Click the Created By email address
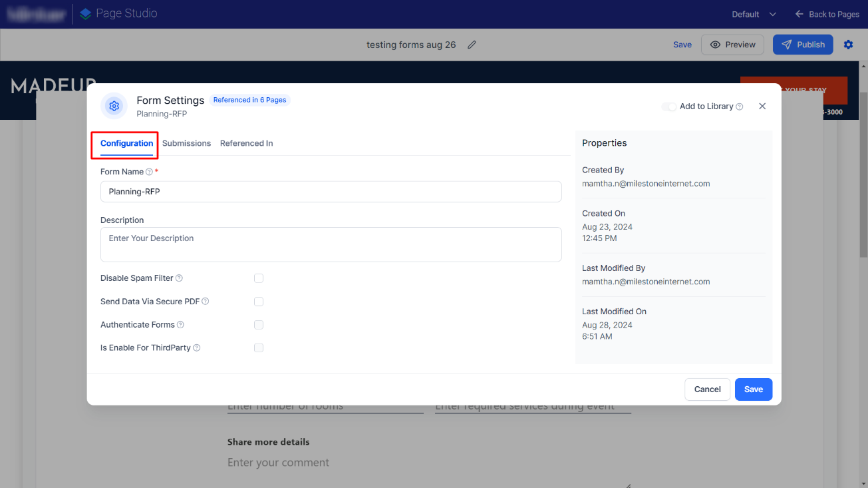 click(x=646, y=184)
